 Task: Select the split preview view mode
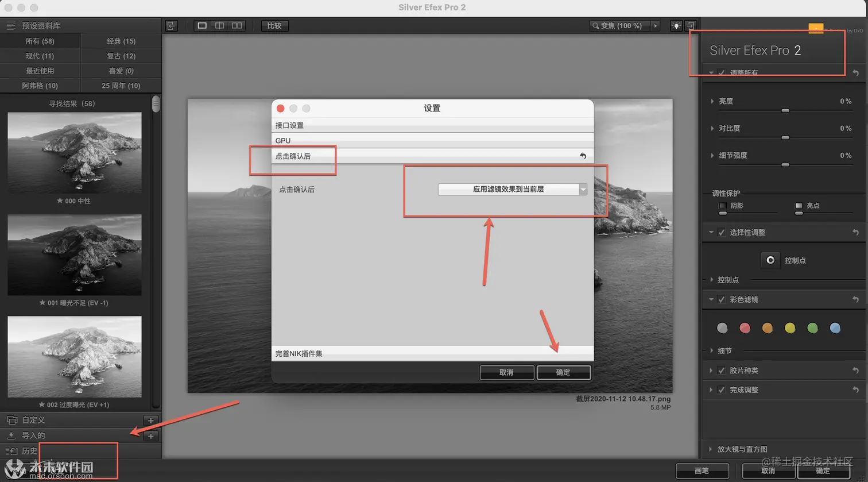pyautogui.click(x=219, y=25)
